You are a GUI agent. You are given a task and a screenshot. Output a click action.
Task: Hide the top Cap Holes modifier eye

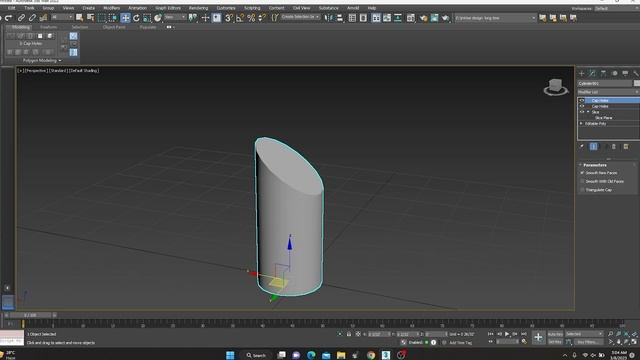tap(582, 100)
